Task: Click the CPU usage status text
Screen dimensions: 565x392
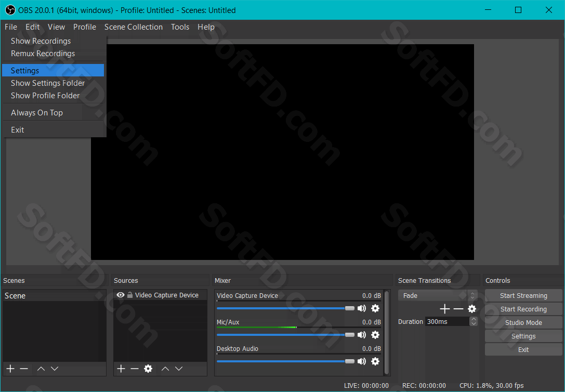Action: coord(492,386)
